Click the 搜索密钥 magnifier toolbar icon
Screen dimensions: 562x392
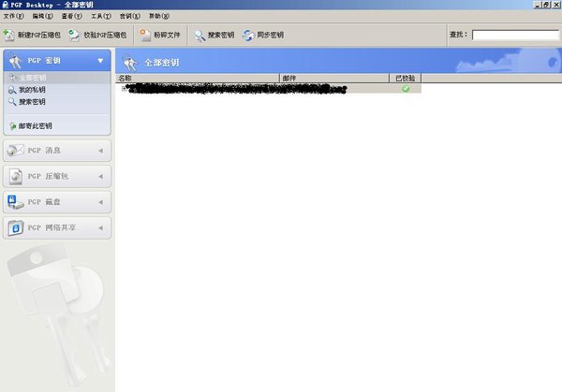pos(200,35)
